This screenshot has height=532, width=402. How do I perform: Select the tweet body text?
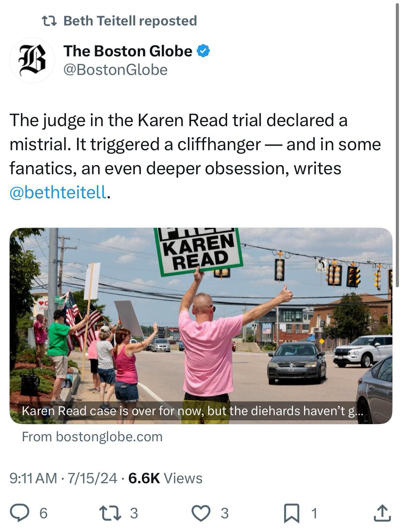195,156
